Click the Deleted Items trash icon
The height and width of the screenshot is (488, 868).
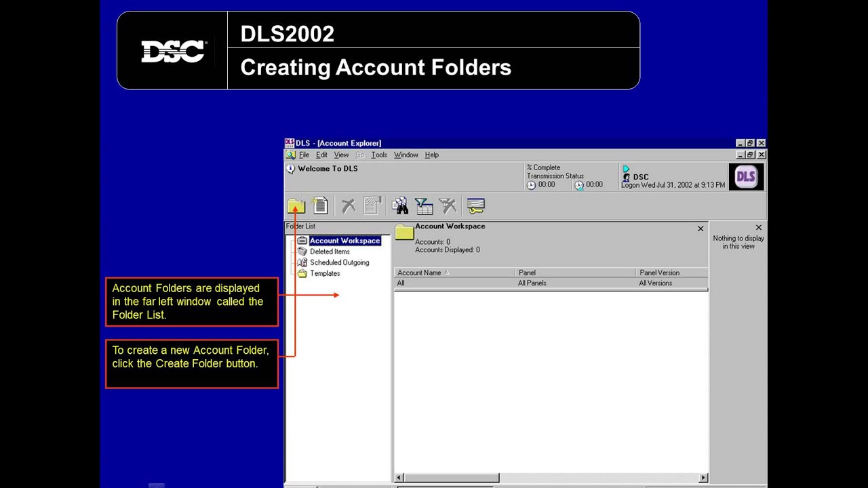(302, 251)
